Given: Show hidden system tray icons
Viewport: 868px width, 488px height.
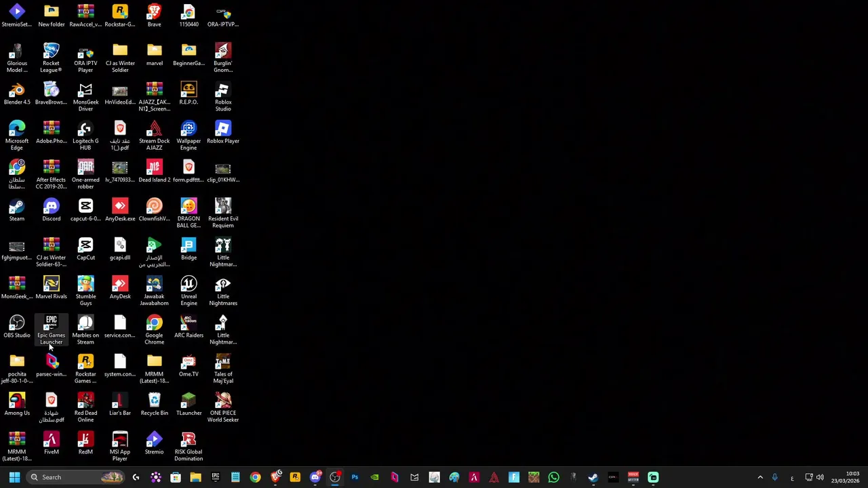Looking at the screenshot, I should [760, 477].
